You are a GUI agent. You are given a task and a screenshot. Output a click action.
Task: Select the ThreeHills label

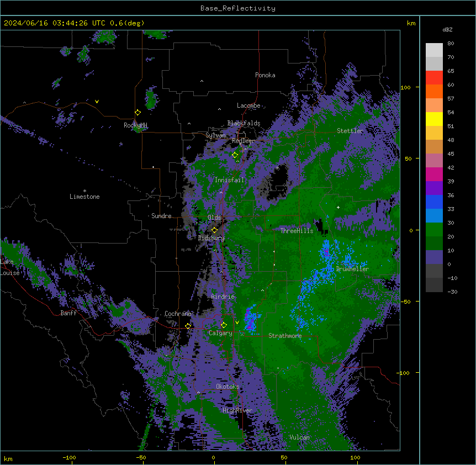[x=297, y=231]
